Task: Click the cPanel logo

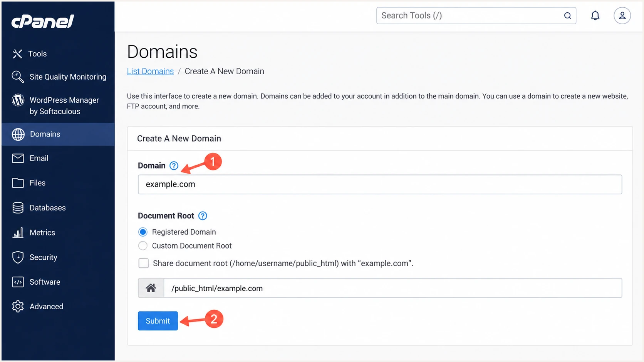Action: [42, 22]
